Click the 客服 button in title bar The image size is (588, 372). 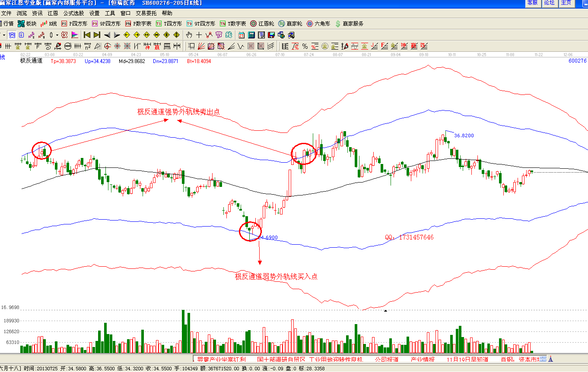click(x=532, y=3)
